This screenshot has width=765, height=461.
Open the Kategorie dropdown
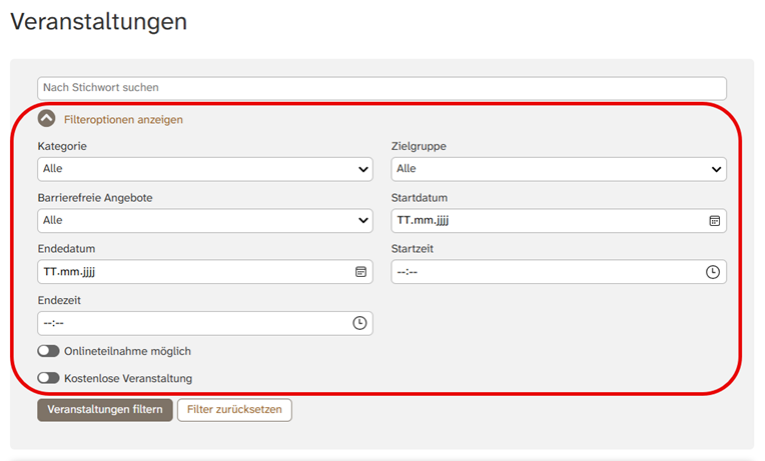(x=205, y=169)
